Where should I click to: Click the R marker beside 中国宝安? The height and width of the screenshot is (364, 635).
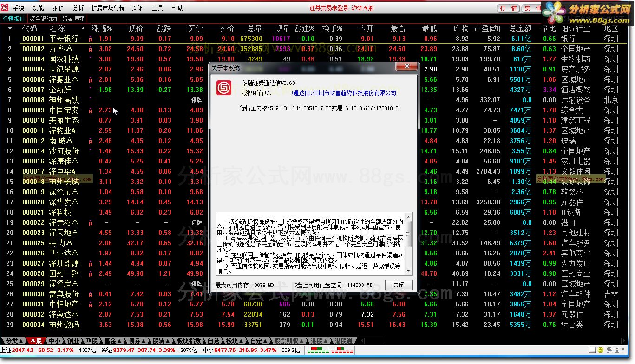click(91, 111)
